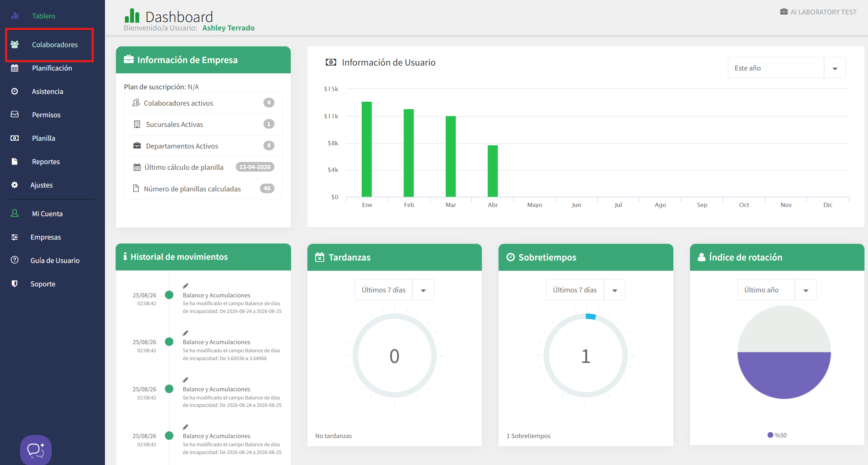Click the Colaboradores people icon
The image size is (868, 465).
(15, 45)
